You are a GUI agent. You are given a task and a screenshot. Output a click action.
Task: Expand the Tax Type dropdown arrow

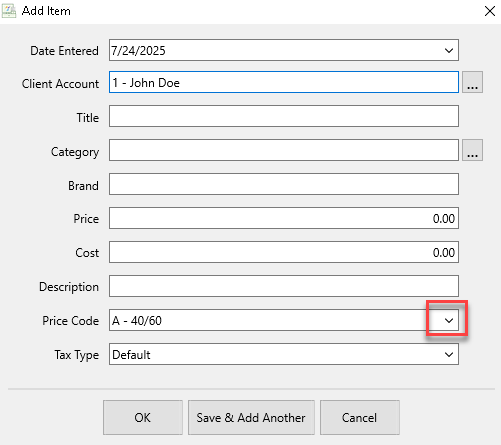coord(449,354)
